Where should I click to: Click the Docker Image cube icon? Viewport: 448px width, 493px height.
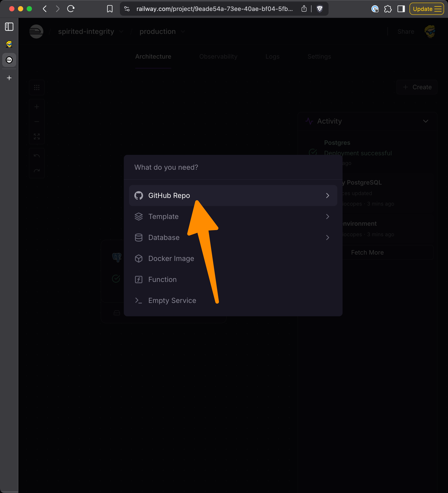[x=139, y=259]
